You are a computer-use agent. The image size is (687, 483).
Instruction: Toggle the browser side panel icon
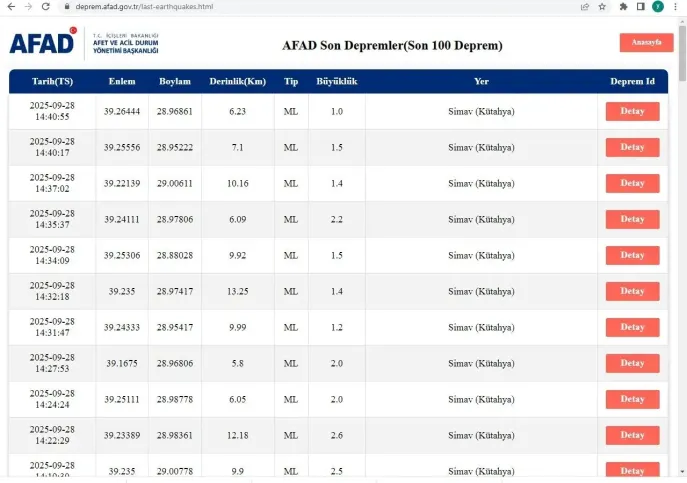641,6
